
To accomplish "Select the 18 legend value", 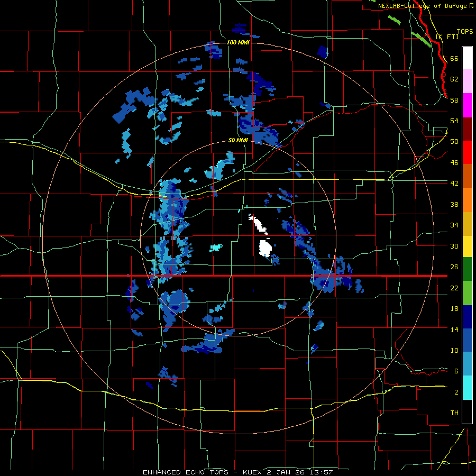I will pyautogui.click(x=454, y=309).
